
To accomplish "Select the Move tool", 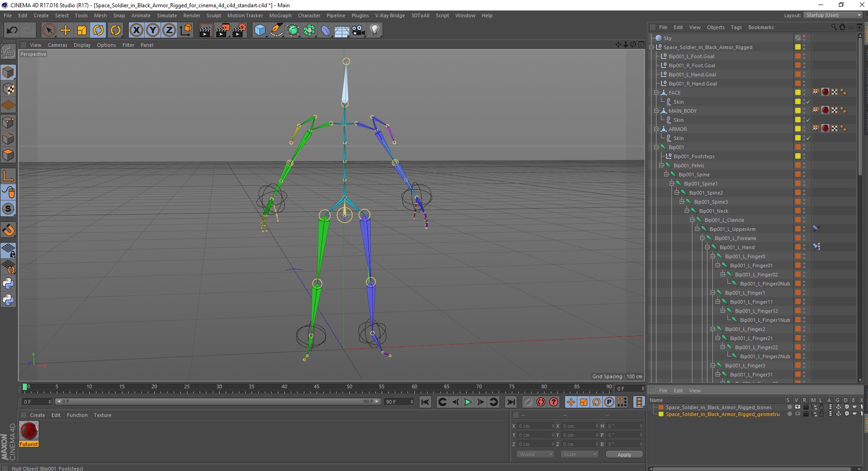I will click(66, 30).
